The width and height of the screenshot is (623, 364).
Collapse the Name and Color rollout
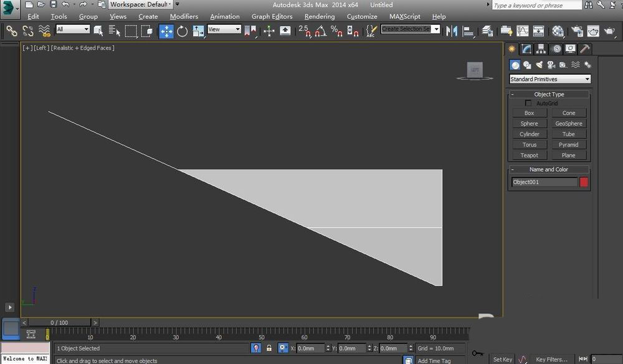(x=549, y=169)
